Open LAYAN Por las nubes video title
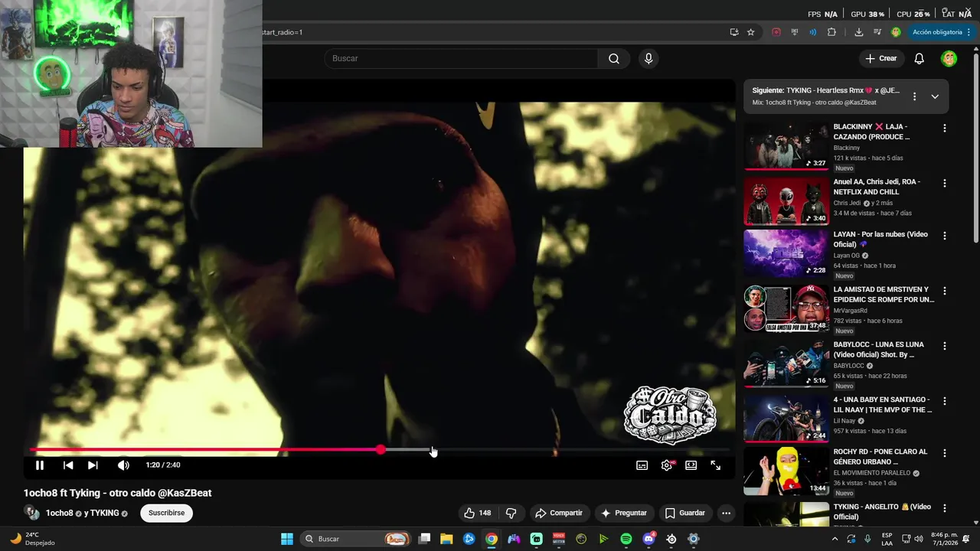Viewport: 980px width, 551px height. click(880, 240)
